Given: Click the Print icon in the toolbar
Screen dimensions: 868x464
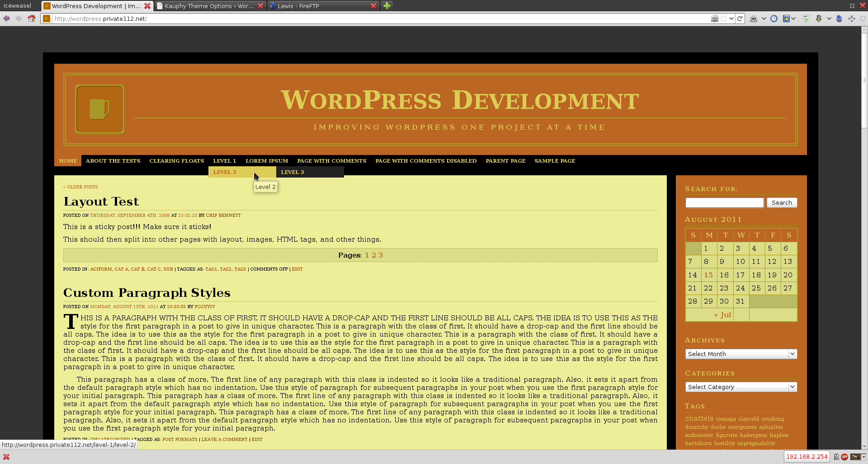Looking at the screenshot, I should coord(754,19).
